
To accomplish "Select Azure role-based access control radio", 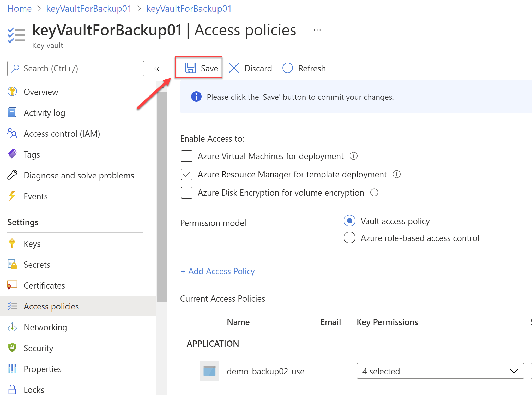I will (349, 238).
